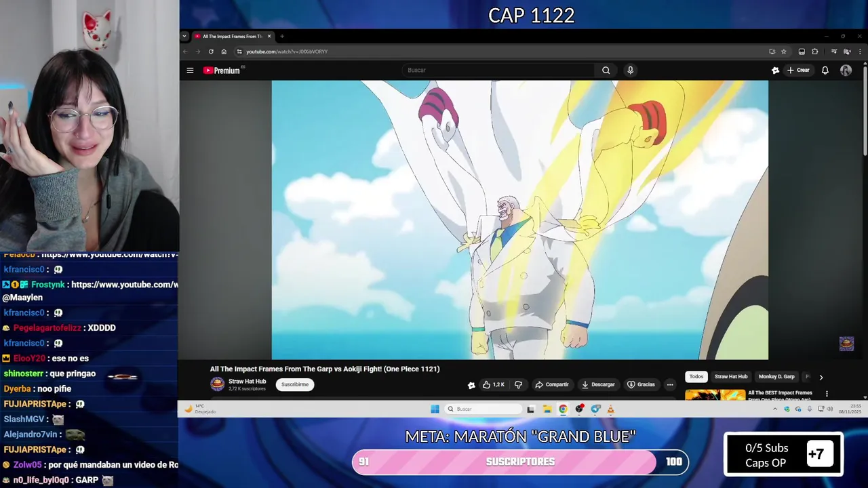Open the taskbar clock showing 23:55
Viewport: 868px width, 488px height.
[850, 409]
